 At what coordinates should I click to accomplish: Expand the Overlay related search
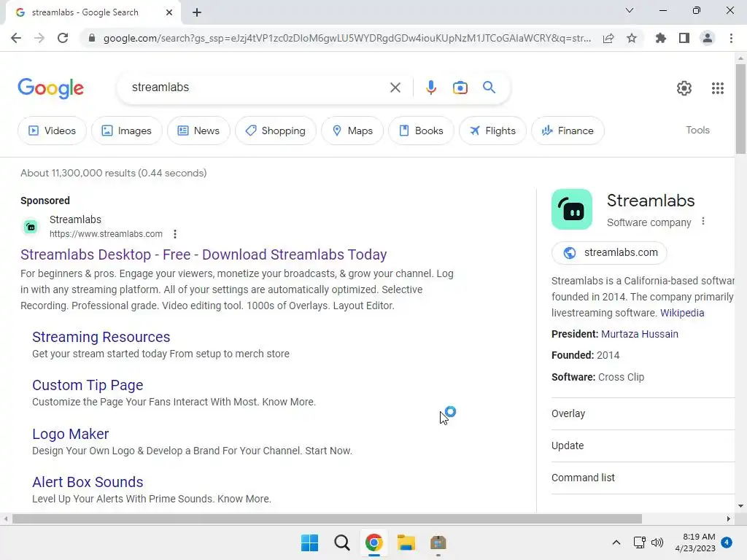(x=643, y=413)
